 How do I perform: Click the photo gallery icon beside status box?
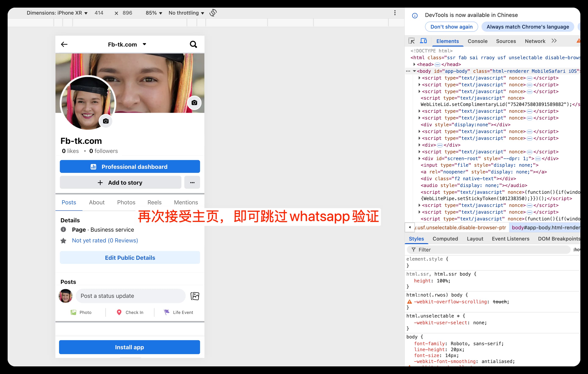coord(195,296)
